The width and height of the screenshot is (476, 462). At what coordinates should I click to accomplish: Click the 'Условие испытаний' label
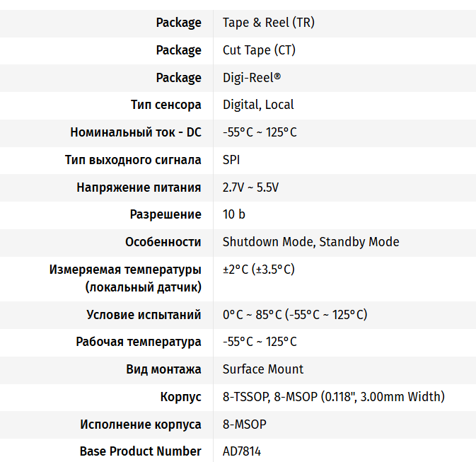(x=144, y=315)
